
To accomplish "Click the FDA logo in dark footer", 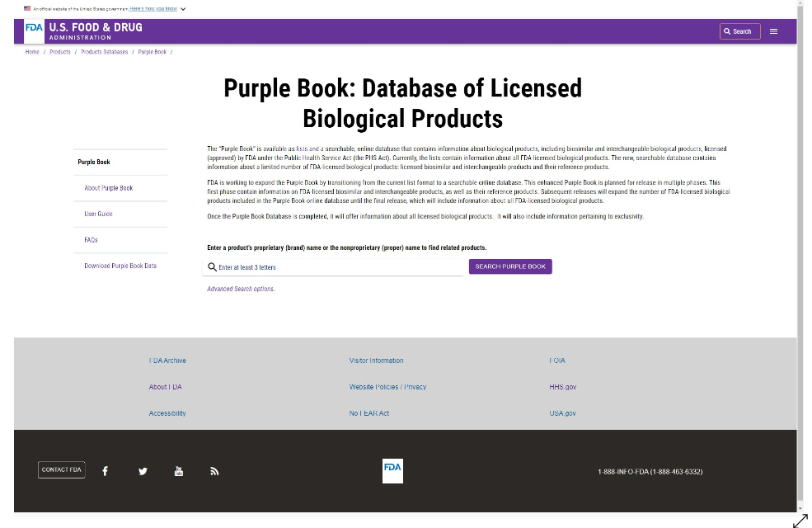I will 392,471.
